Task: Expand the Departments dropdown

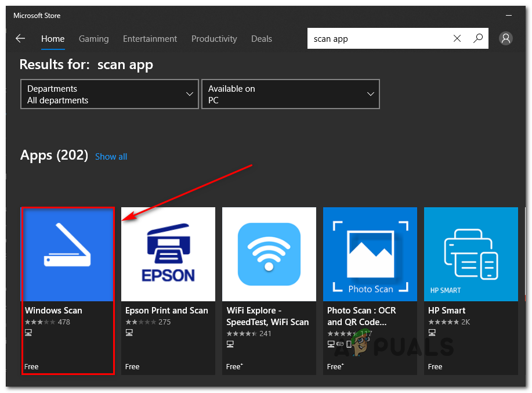Action: coord(110,94)
